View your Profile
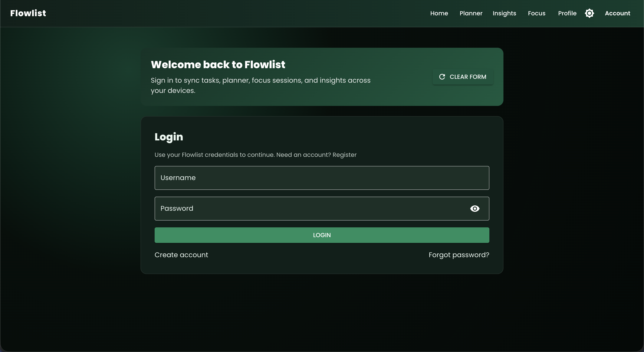Screen dimensions: 644x352 click(x=567, y=13)
